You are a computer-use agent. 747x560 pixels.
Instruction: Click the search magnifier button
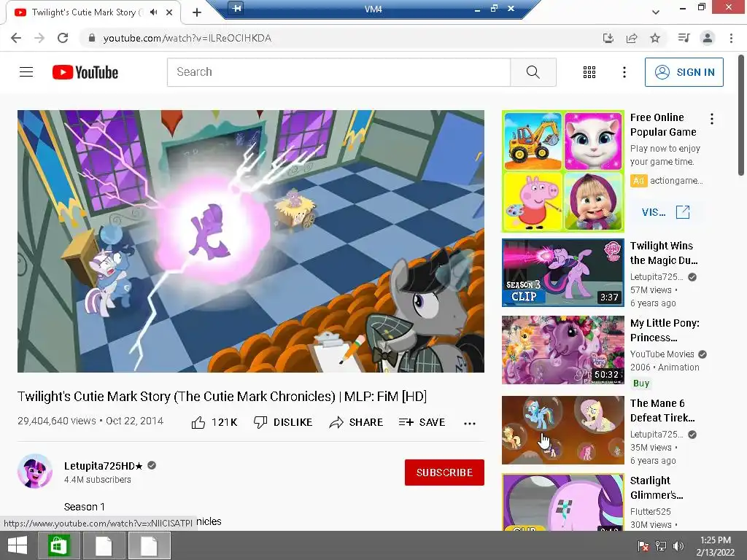[533, 72]
